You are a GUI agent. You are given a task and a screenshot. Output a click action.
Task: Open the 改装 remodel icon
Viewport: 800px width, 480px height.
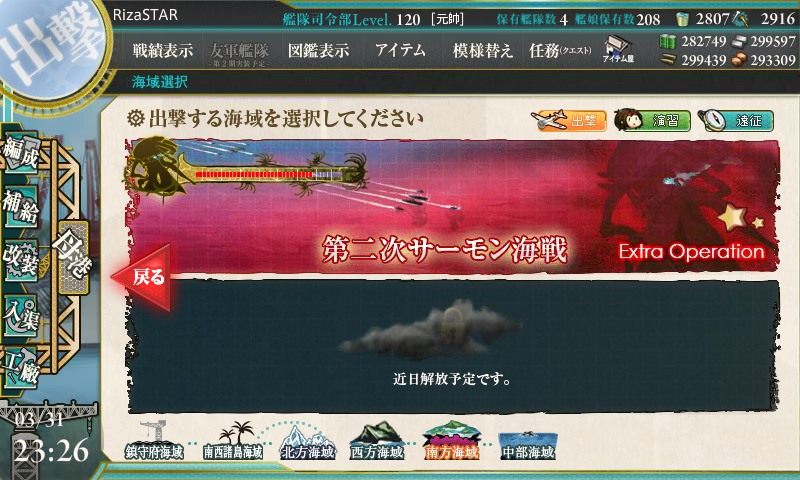click(21, 261)
